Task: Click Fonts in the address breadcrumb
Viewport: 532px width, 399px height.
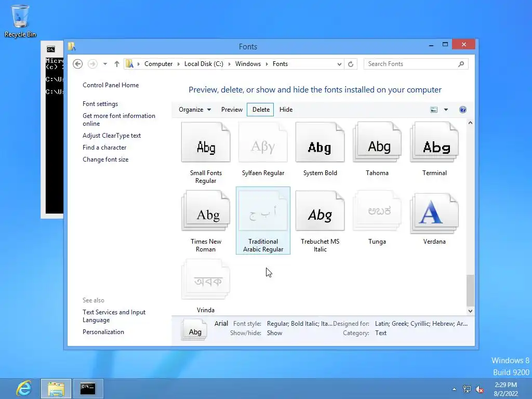Action: [280, 64]
